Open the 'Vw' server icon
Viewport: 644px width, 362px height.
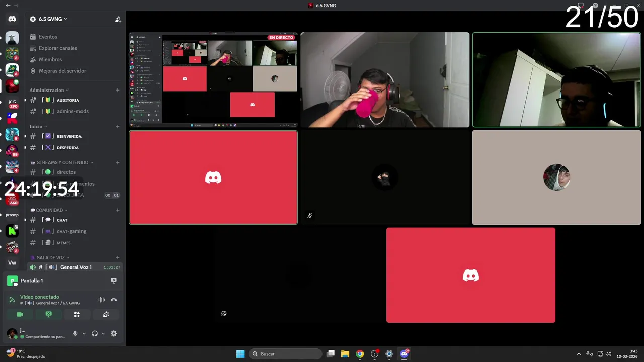click(x=12, y=263)
